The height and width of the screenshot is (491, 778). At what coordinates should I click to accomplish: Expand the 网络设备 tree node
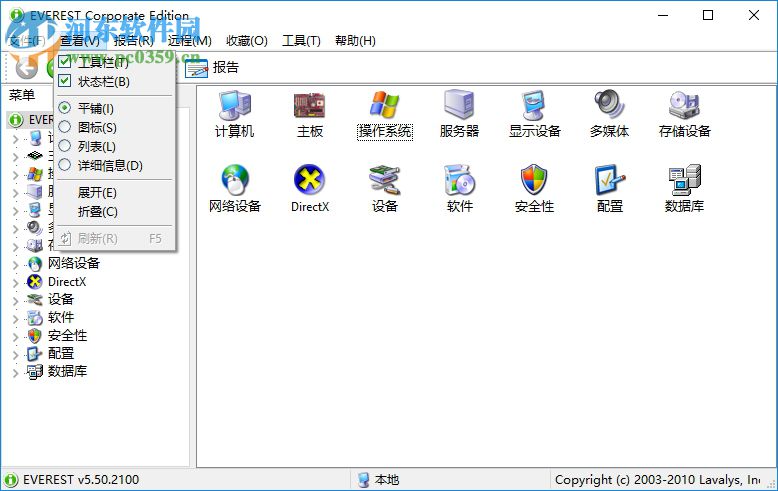tap(15, 265)
